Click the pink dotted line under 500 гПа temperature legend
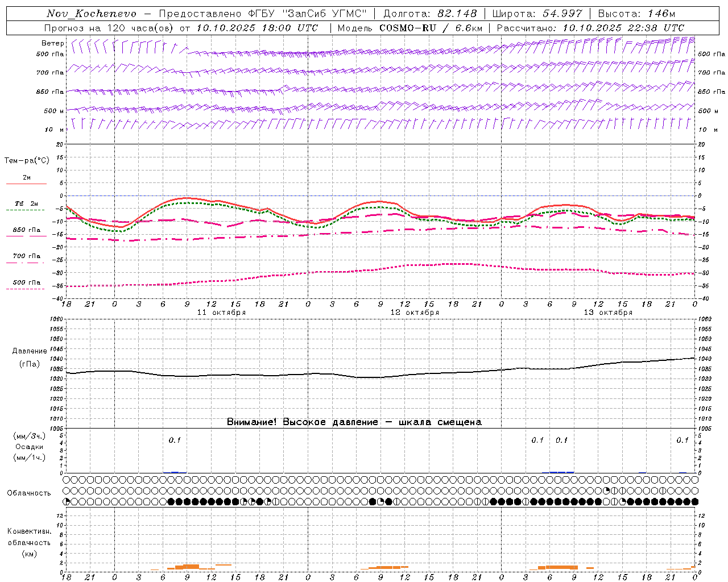728x582 pixels. 26,289
